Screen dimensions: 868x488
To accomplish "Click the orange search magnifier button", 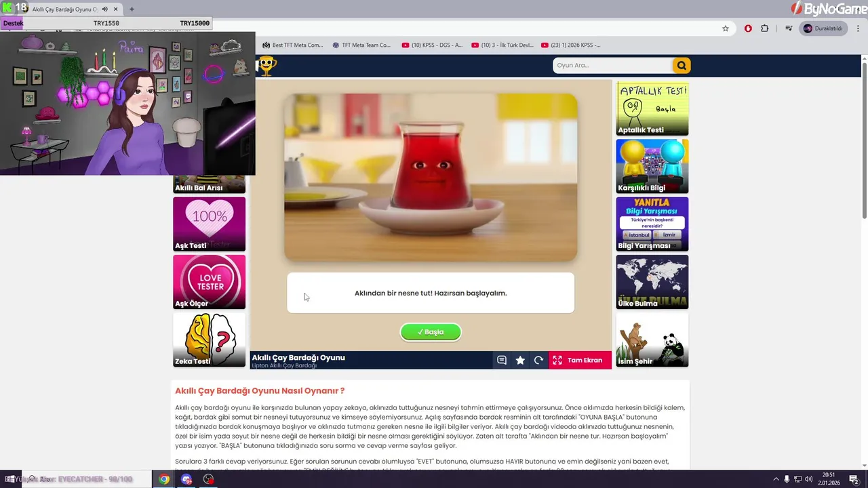I will pos(682,66).
